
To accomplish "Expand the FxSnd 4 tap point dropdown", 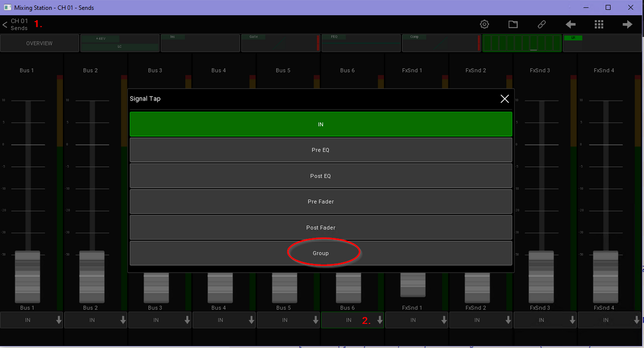I will pos(609,320).
